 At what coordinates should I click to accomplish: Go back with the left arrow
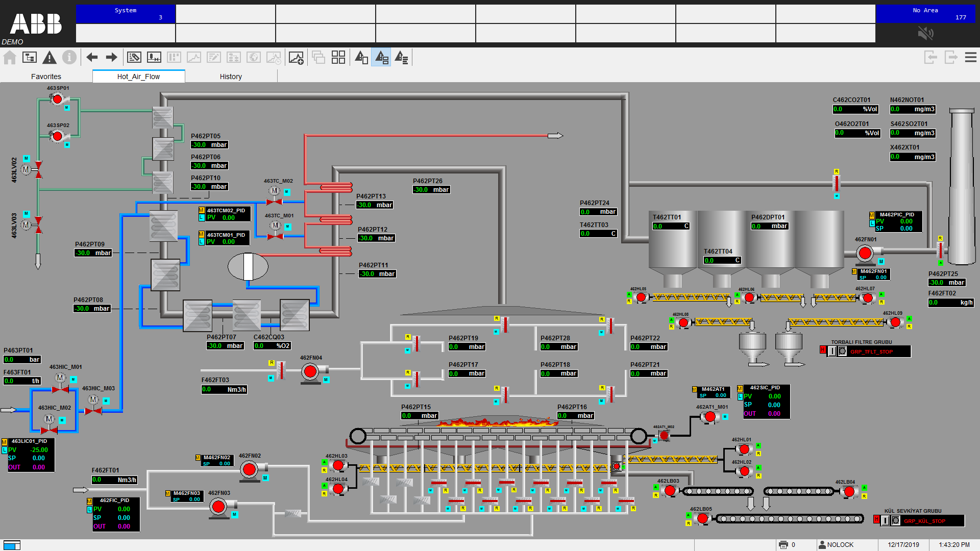tap(92, 58)
